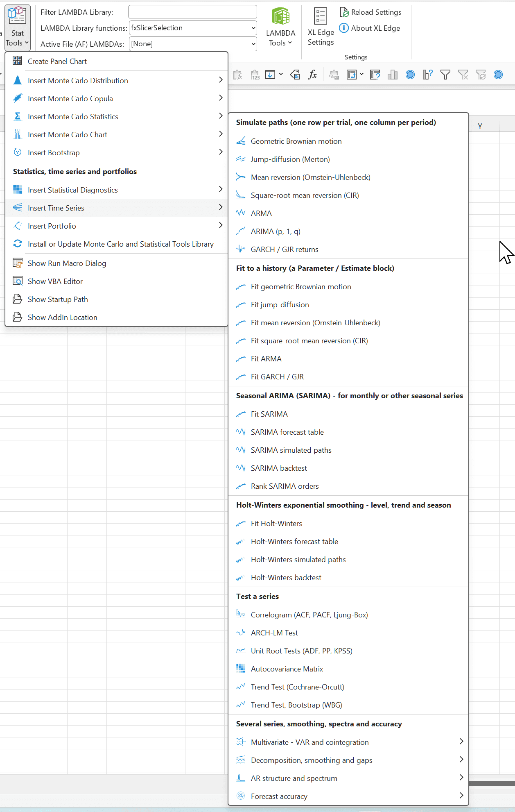Viewport: 515px width, 812px height.
Task: Click the Paste Formulas toolbar icon
Action: click(x=237, y=75)
